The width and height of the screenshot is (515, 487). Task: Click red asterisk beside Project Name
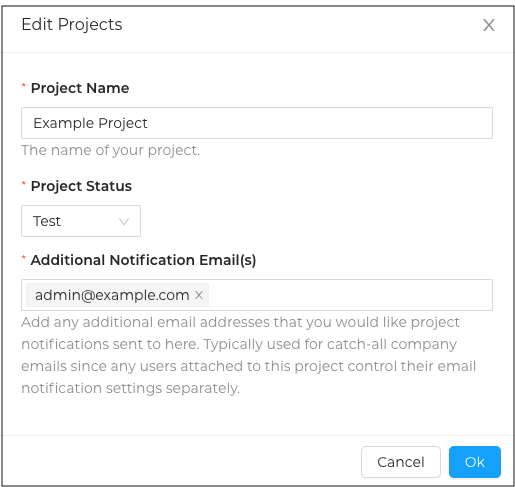[24, 86]
